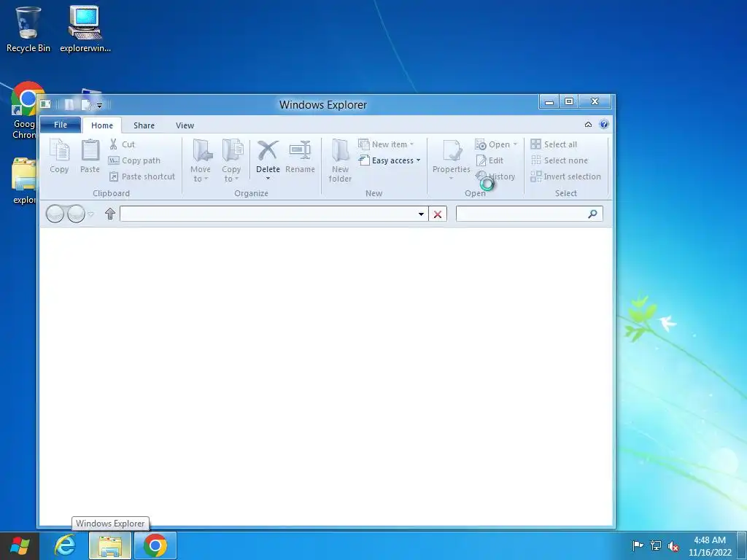Click the Action Center flag tray icon
The height and width of the screenshot is (560, 747).
pos(638,545)
